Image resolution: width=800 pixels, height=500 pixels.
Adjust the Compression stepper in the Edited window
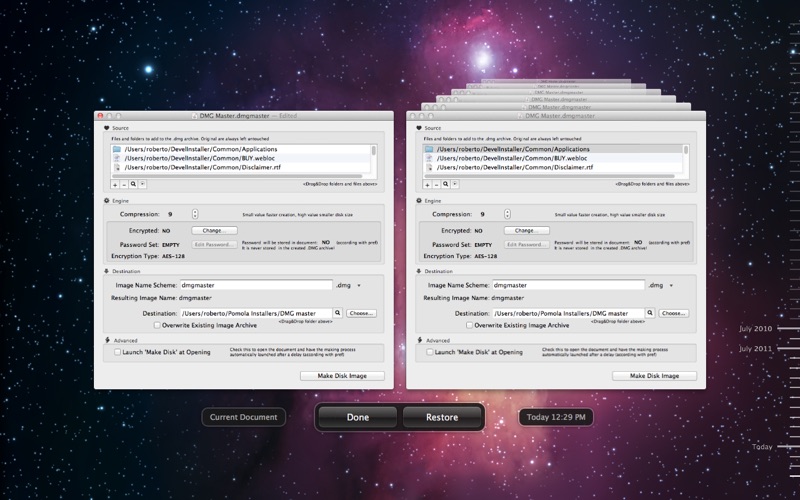click(195, 214)
